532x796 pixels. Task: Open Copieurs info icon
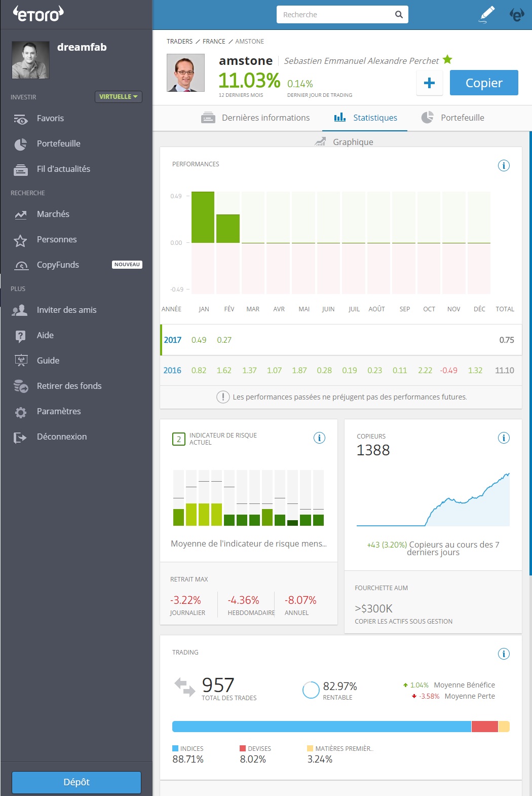(x=503, y=438)
